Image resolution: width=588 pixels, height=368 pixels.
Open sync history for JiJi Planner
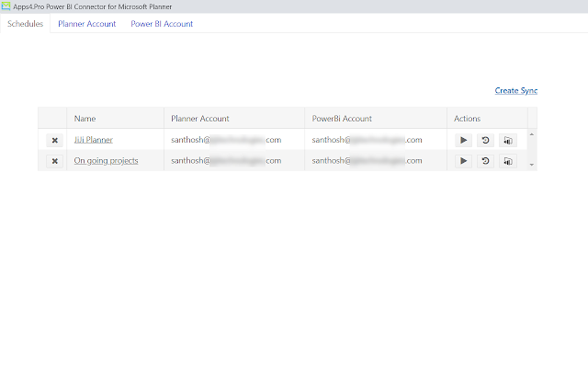tap(485, 140)
